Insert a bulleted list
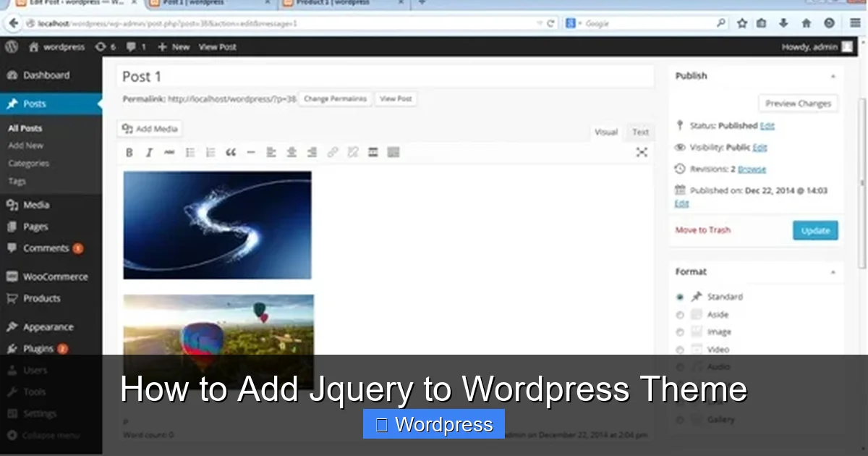This screenshot has height=456, width=868. tap(190, 153)
